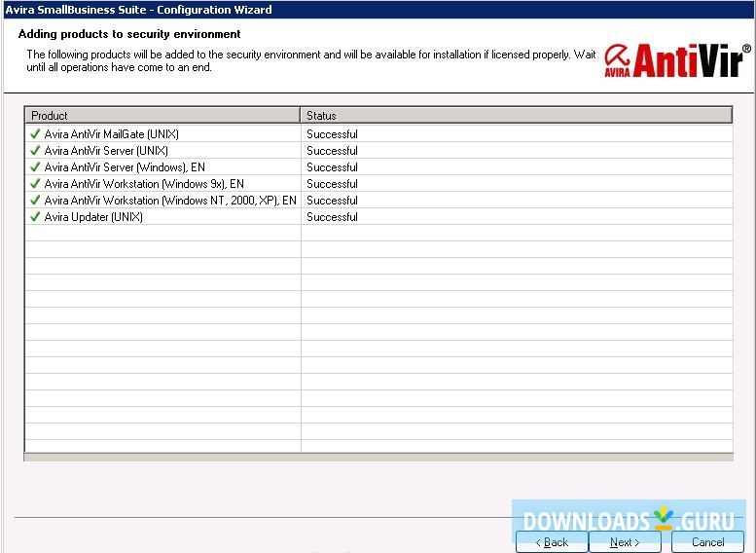The height and width of the screenshot is (553, 756).
Task: Select the checkmark icon beside Workstation (Windows 9x)
Action: tap(35, 183)
